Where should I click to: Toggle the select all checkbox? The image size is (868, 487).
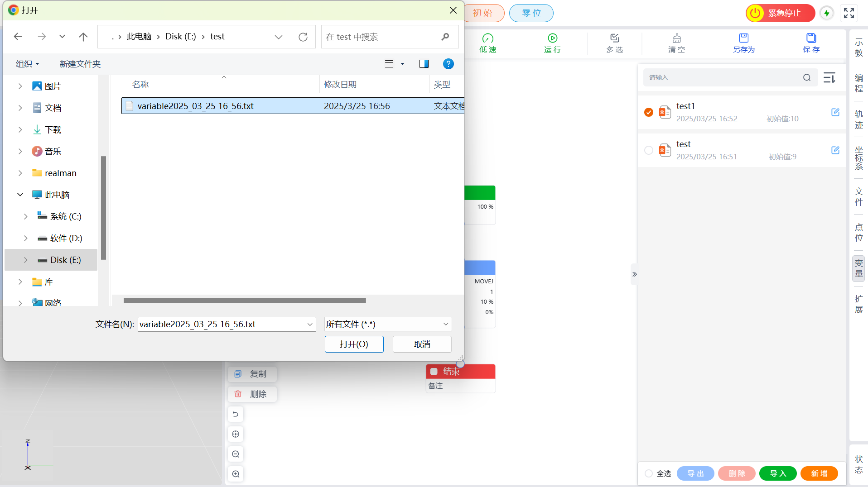tap(649, 473)
